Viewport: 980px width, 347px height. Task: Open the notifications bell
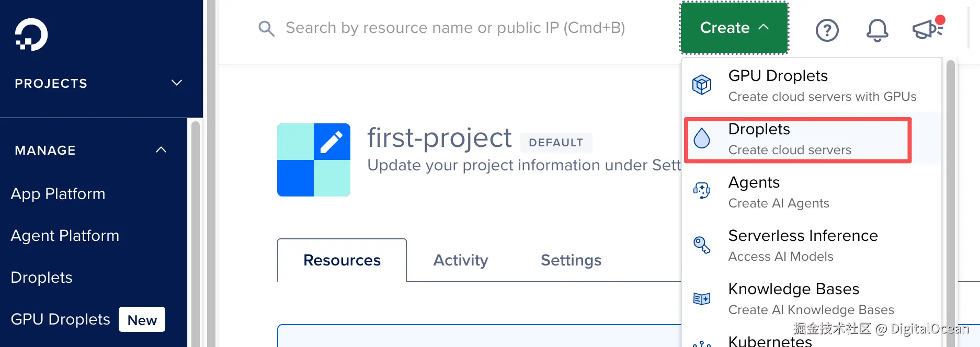coord(877,30)
